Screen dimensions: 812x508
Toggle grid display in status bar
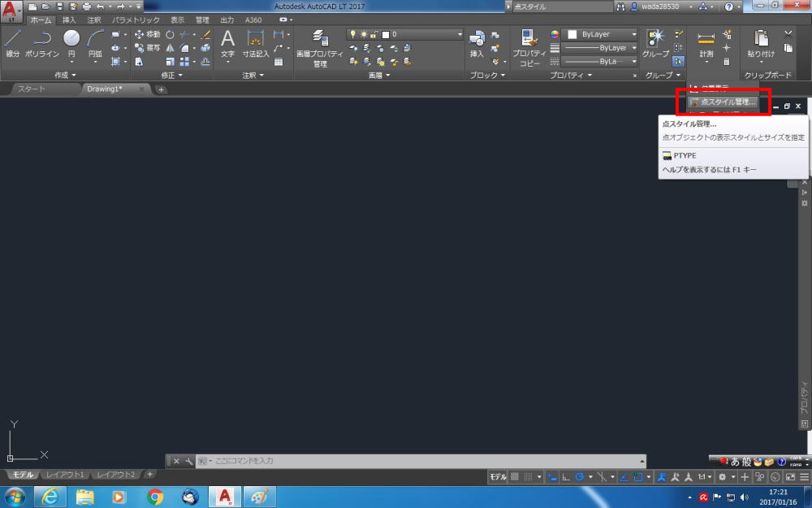click(x=515, y=477)
